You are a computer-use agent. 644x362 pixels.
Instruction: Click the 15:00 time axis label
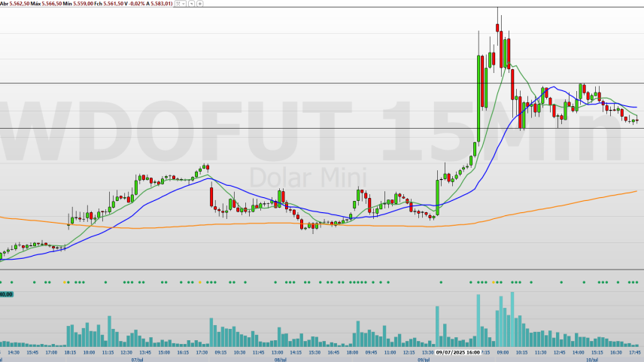coord(164,352)
